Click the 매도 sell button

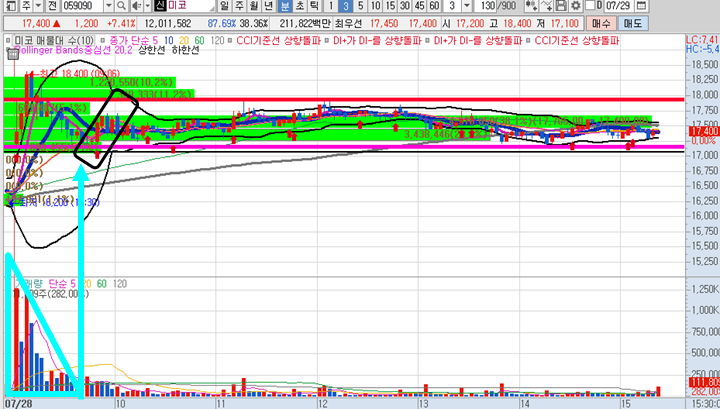633,23
